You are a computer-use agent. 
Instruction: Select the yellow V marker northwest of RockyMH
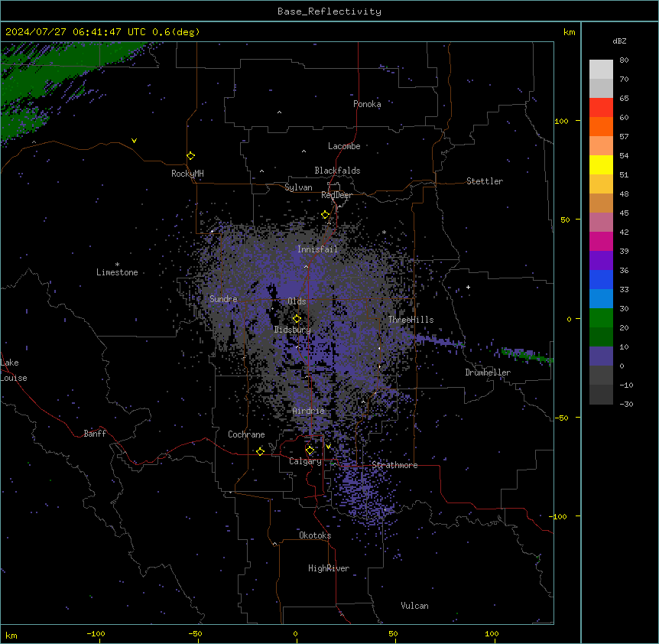(x=134, y=141)
